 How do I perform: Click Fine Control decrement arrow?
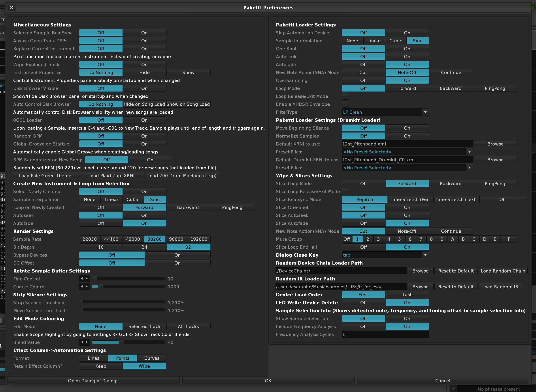[82, 279]
